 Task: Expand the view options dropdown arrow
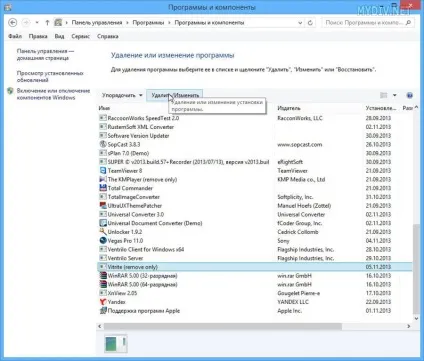click(x=395, y=95)
